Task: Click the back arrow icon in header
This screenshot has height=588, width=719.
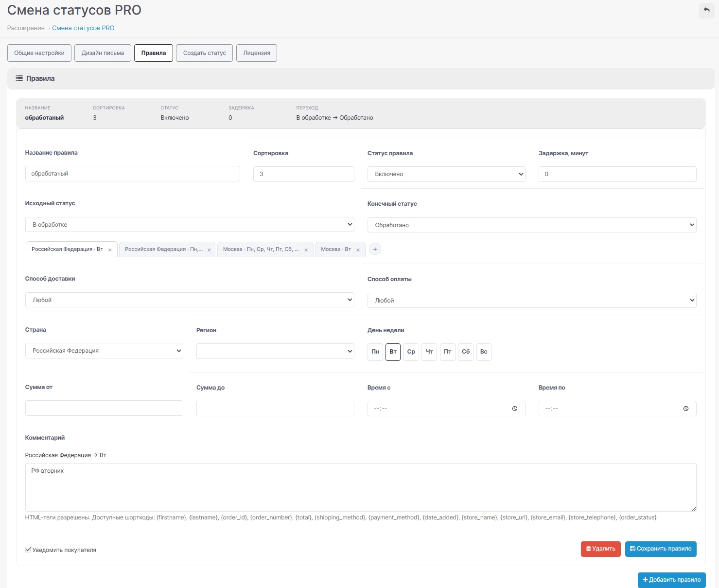Action: tap(706, 10)
